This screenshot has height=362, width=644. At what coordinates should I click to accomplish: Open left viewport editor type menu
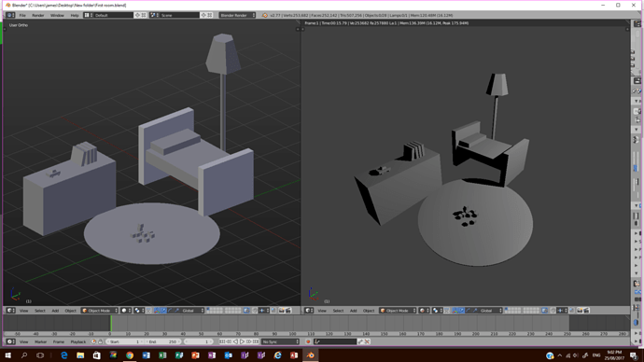click(x=10, y=311)
